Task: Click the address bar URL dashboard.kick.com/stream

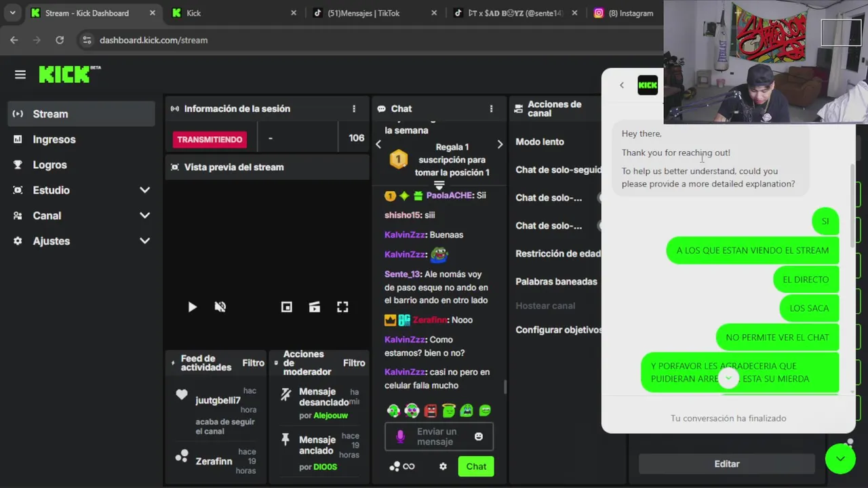Action: tap(153, 40)
